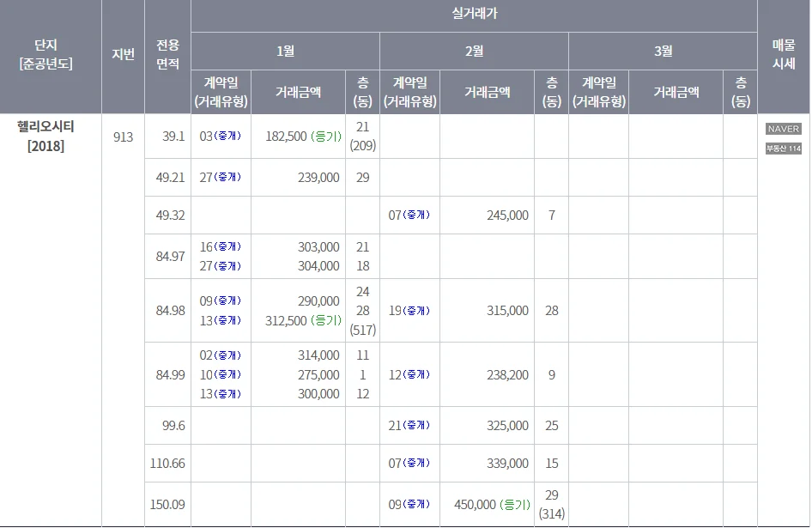Screen dimensions: 812x528
Task: Click the 450,000 (등기) transaction amount
Action: (x=492, y=504)
